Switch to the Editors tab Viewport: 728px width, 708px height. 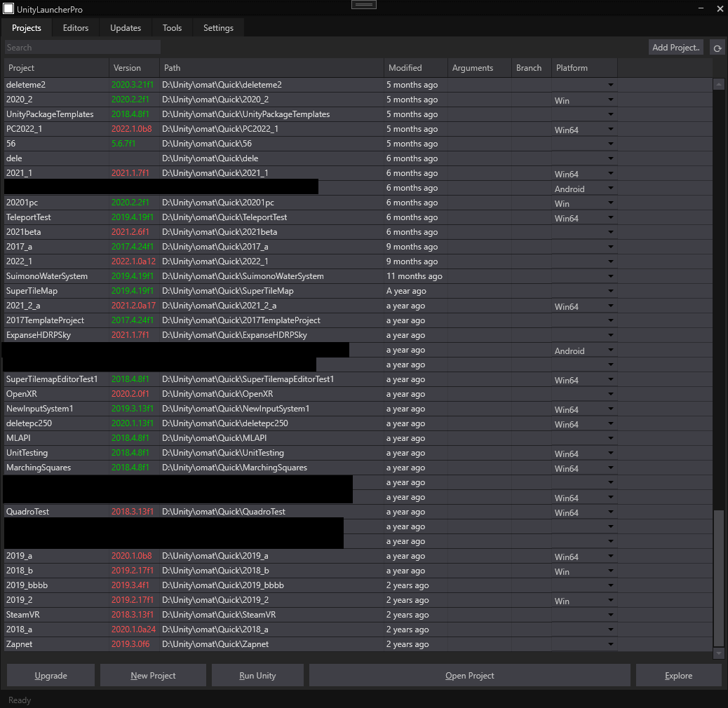(x=76, y=28)
